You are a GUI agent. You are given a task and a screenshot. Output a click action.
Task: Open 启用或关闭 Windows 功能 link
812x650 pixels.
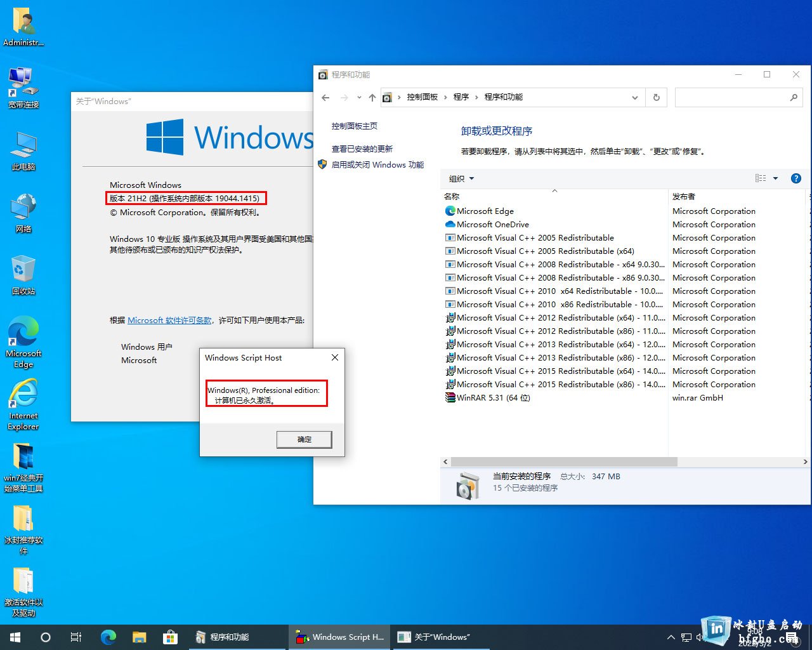(377, 165)
